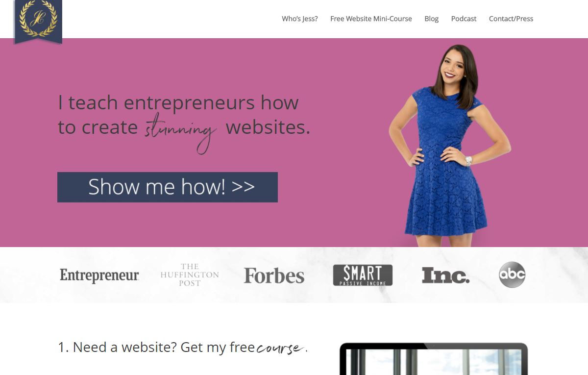This screenshot has height=375, width=588.
Task: Click the Entrepreneur magazine logo
Action: click(99, 275)
